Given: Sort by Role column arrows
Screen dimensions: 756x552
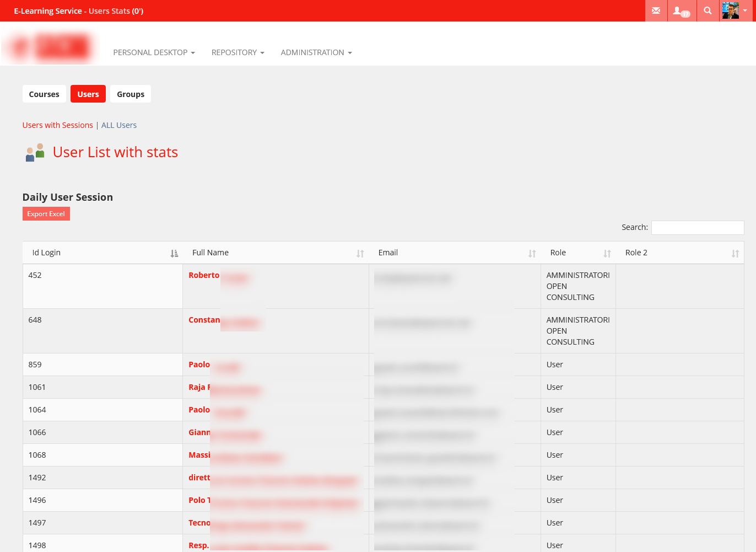Looking at the screenshot, I should pyautogui.click(x=607, y=253).
